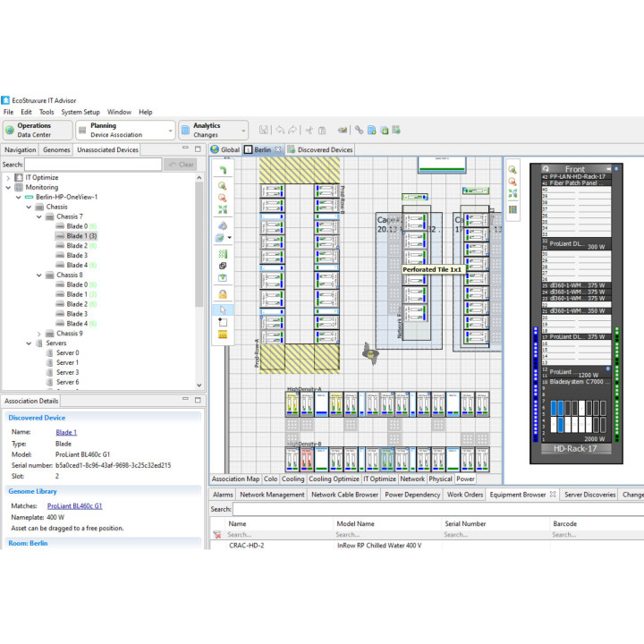
Task: Select the Bladesystem C7000 in HD-Rack-17
Action: 577,411
